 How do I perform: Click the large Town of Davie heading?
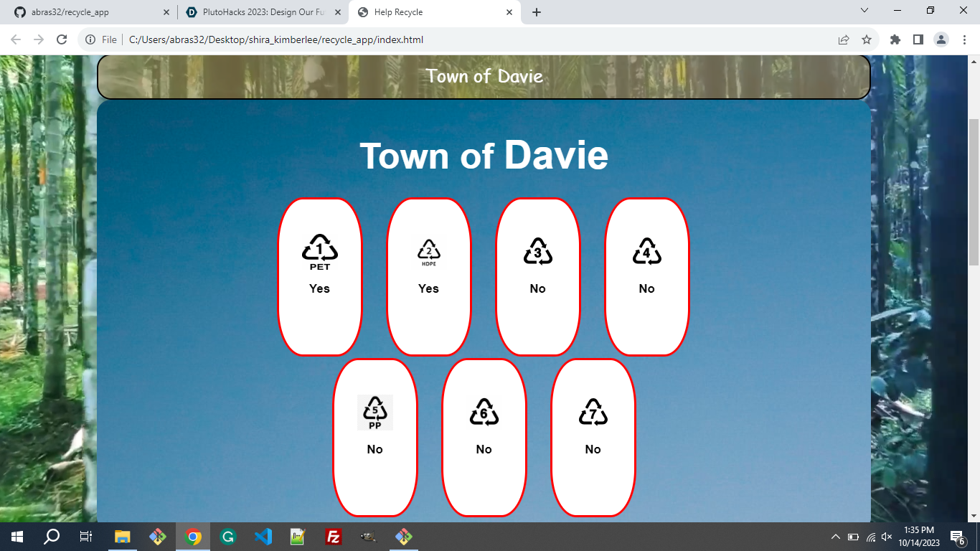[484, 155]
